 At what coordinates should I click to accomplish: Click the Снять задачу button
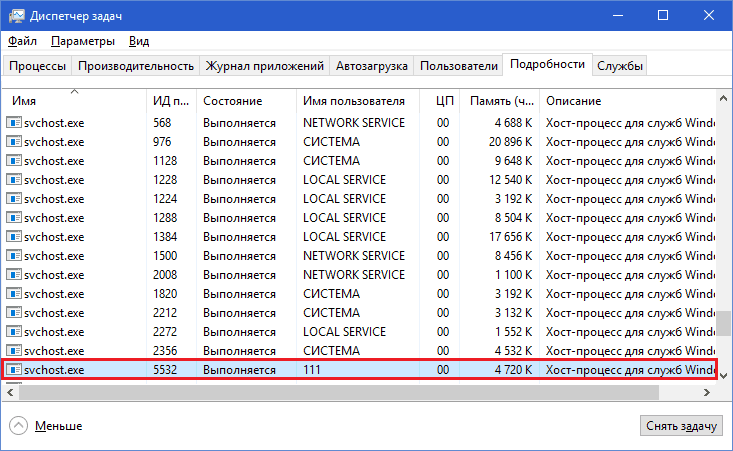click(x=681, y=426)
